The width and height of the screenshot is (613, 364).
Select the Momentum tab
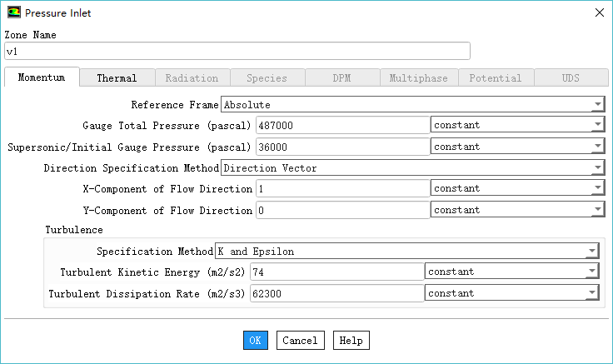(x=42, y=77)
